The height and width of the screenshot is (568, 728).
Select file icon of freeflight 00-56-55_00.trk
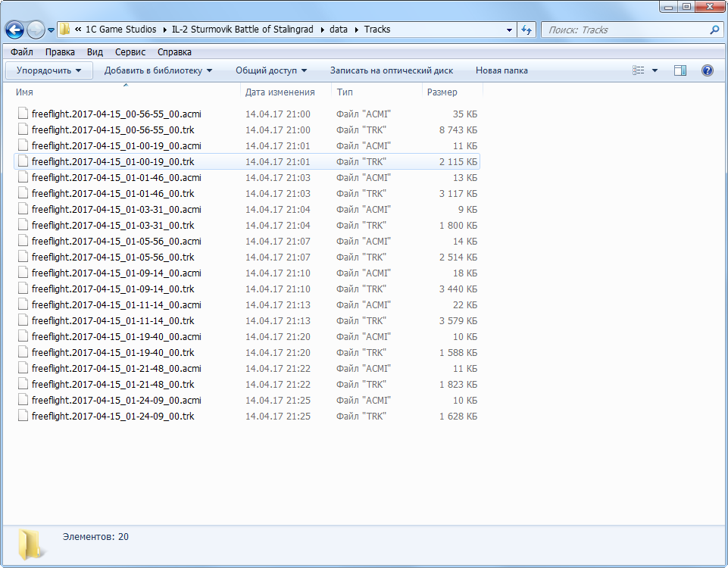click(23, 129)
